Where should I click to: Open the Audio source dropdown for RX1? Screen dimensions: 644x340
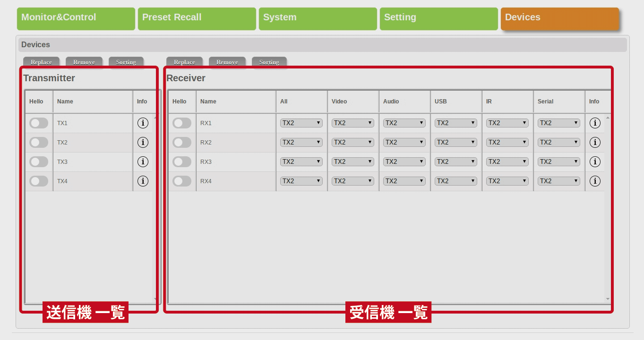click(x=404, y=123)
